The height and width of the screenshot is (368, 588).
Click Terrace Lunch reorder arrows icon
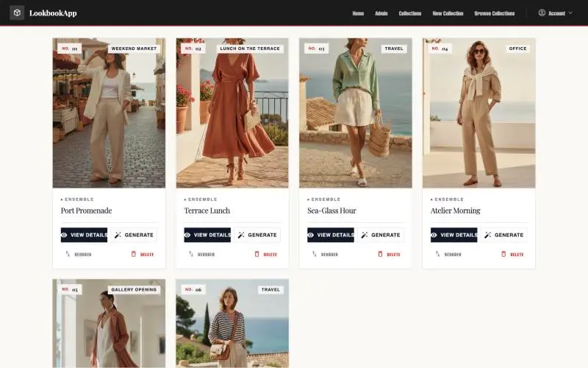[x=191, y=254]
